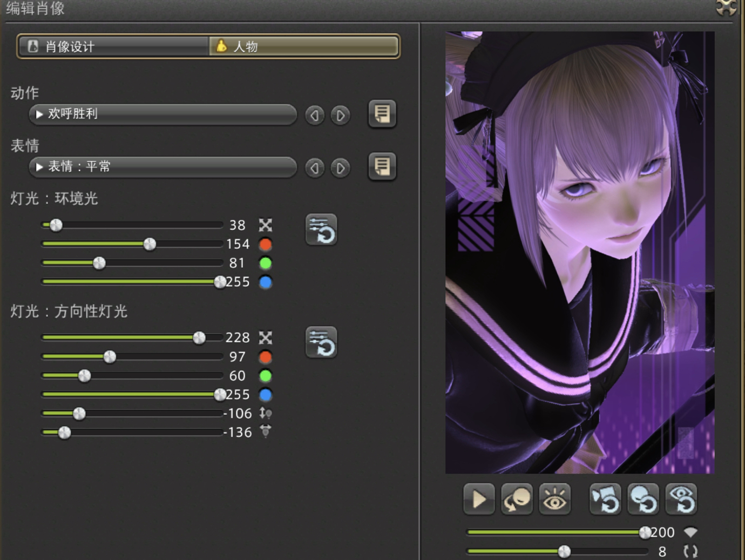The width and height of the screenshot is (745, 560).
Task: Switch to the 人物 tab
Action: (x=303, y=46)
